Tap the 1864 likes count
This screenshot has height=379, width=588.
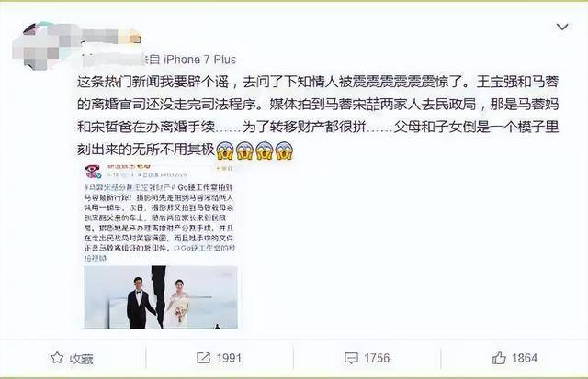pyautogui.click(x=525, y=358)
